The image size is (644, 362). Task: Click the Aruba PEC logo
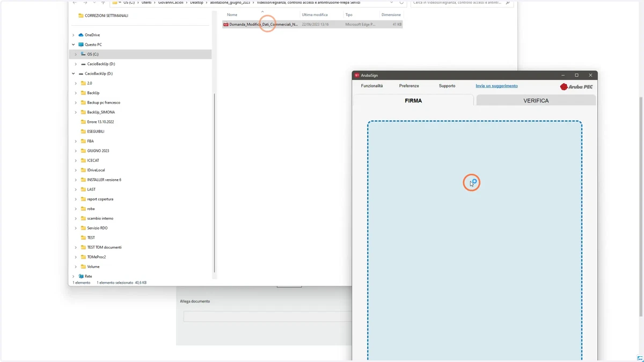(x=576, y=86)
